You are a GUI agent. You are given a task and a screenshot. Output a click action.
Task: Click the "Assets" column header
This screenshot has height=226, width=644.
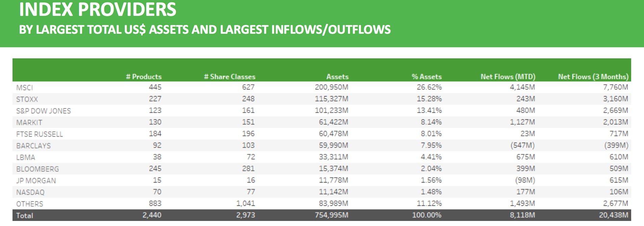(x=337, y=77)
